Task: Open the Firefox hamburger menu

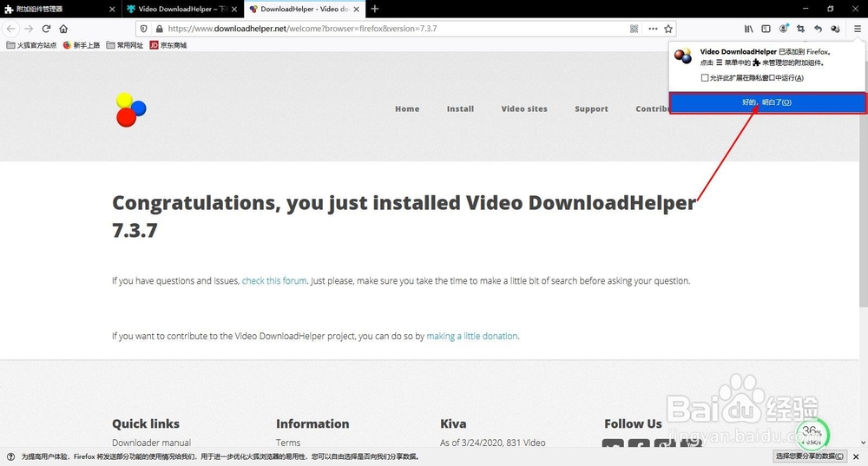Action: 858,29
